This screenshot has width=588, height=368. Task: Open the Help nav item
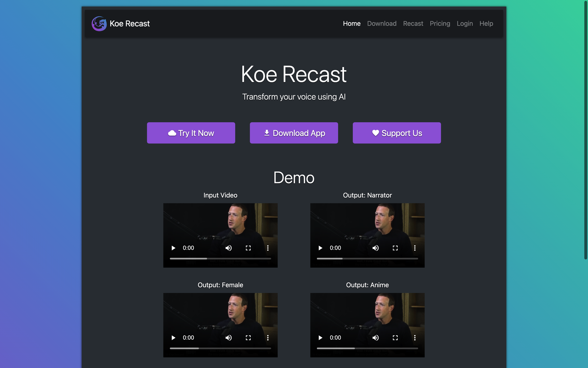click(486, 24)
